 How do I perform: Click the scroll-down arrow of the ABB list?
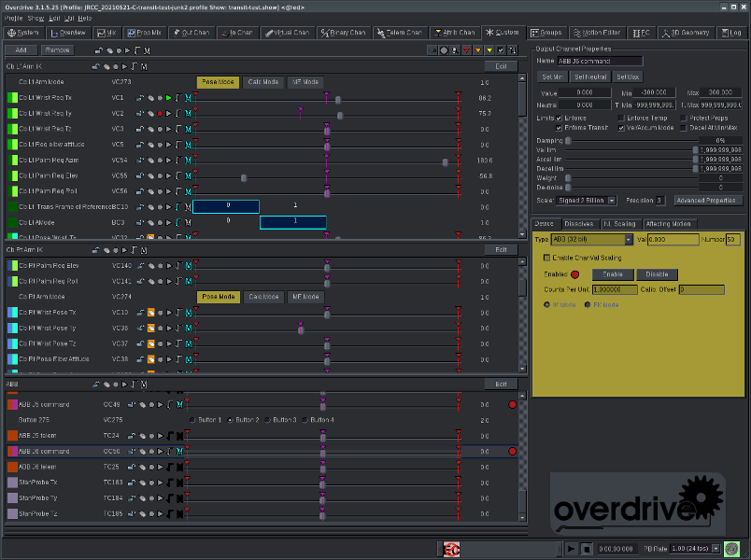click(x=522, y=517)
